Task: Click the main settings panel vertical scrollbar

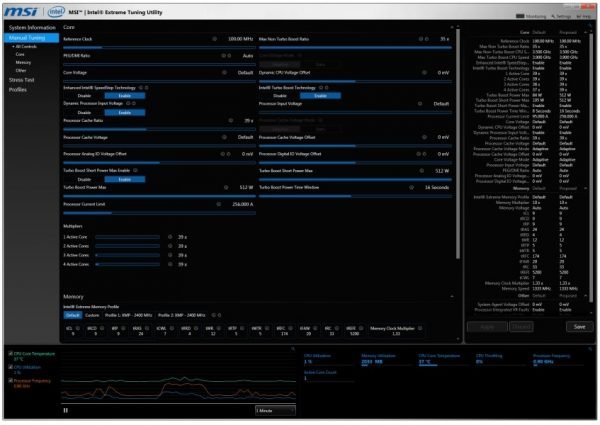Action: coord(458,143)
